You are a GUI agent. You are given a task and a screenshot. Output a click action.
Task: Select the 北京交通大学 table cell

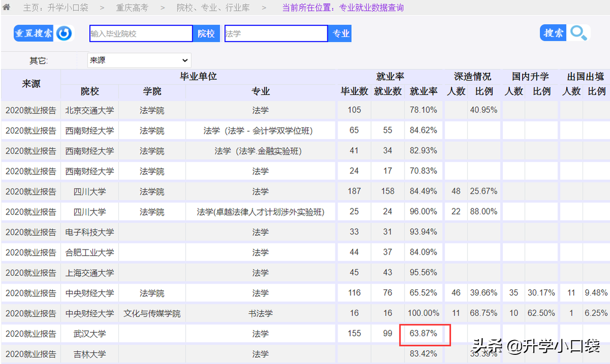click(89, 110)
